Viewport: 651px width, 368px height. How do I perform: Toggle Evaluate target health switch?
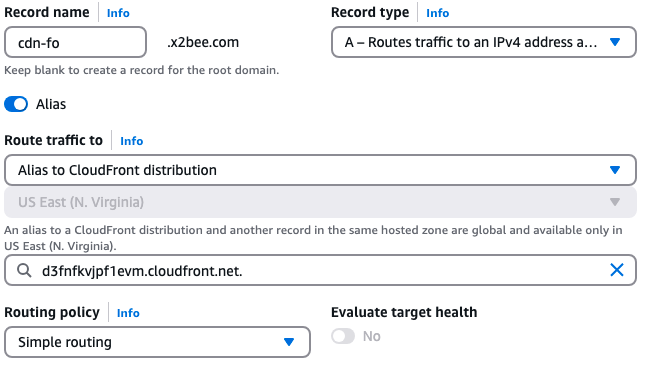(343, 336)
